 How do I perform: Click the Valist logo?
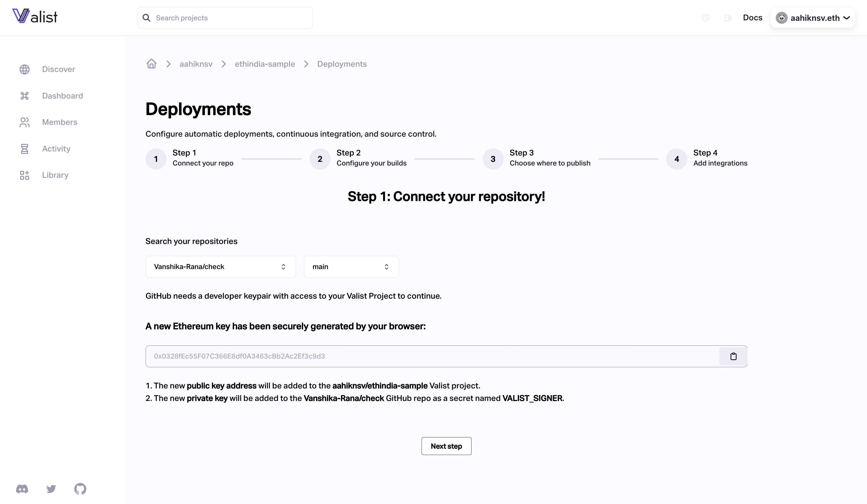click(x=35, y=16)
